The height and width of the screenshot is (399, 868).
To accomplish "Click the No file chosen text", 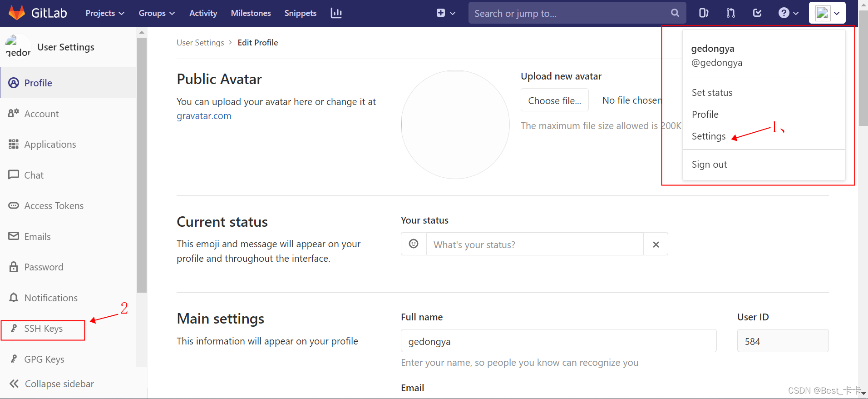I will click(x=632, y=100).
